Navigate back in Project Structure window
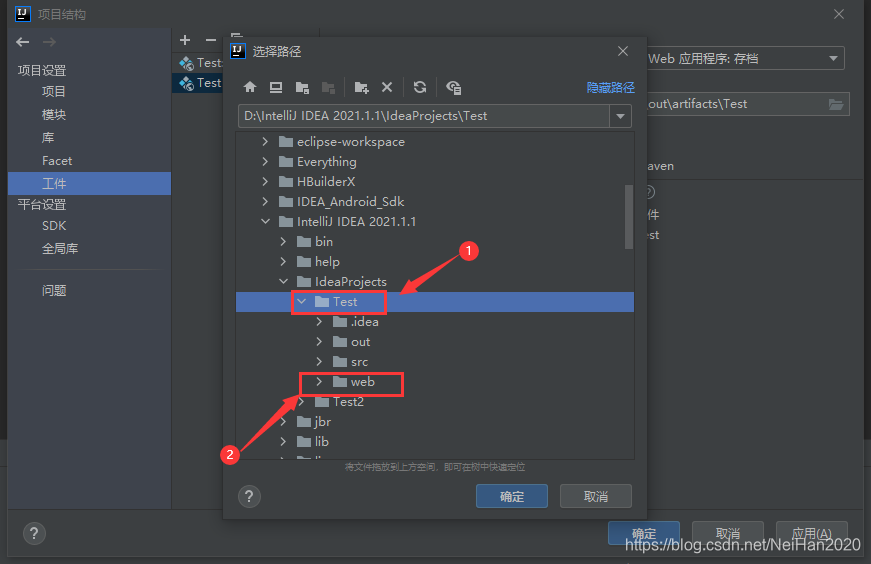Image resolution: width=871 pixels, height=564 pixels. coord(23,42)
